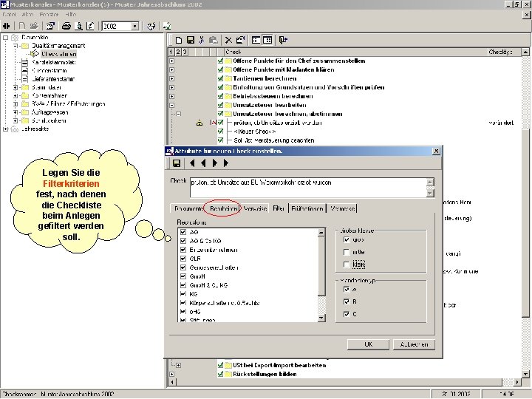Click the new document icon in the main toolbar

[x=22, y=26]
